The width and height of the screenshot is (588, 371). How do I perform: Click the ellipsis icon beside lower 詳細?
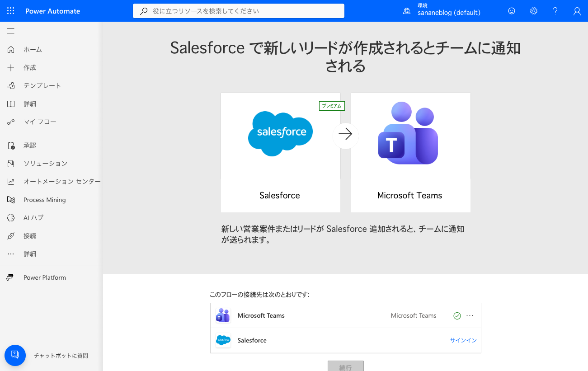[x=11, y=254]
